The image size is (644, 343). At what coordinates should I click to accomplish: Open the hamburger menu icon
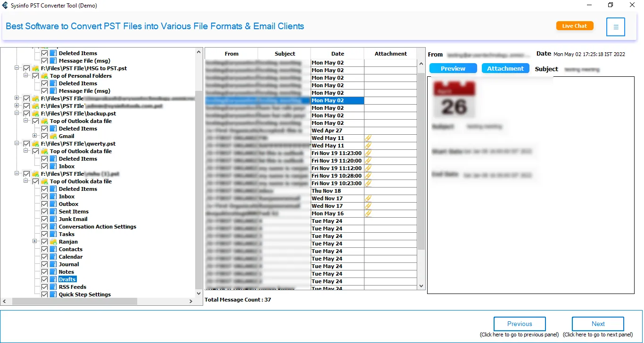(x=616, y=27)
